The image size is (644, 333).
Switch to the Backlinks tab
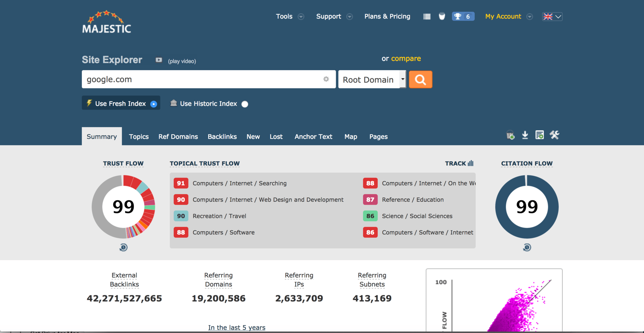point(222,137)
